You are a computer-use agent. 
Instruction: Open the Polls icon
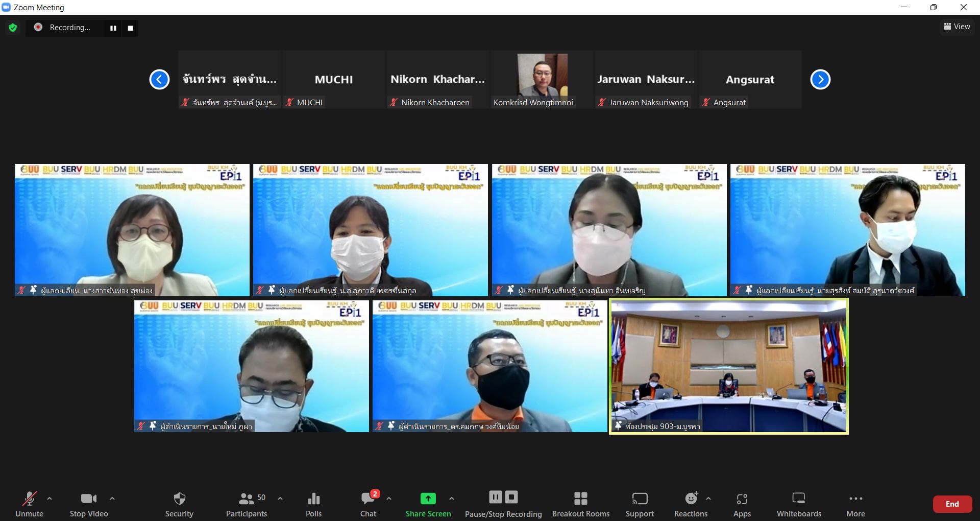313,504
